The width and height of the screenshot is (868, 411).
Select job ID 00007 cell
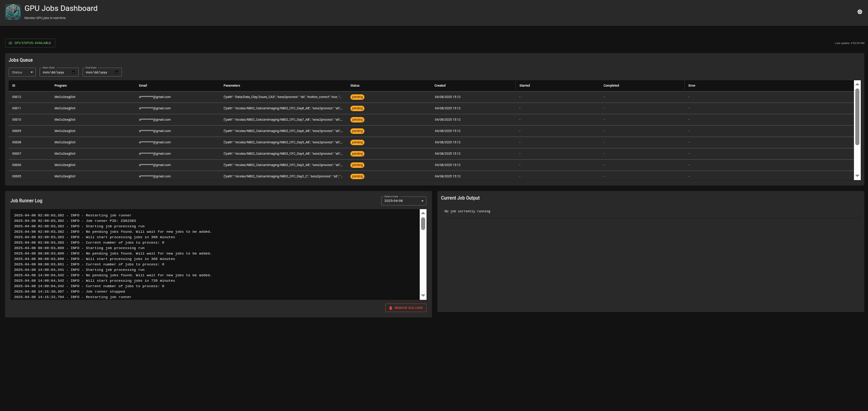coord(17,154)
